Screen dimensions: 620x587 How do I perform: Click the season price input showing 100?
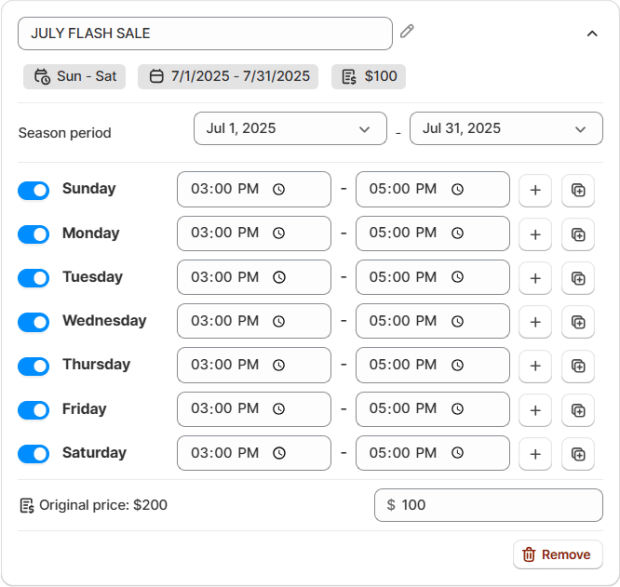click(x=488, y=505)
